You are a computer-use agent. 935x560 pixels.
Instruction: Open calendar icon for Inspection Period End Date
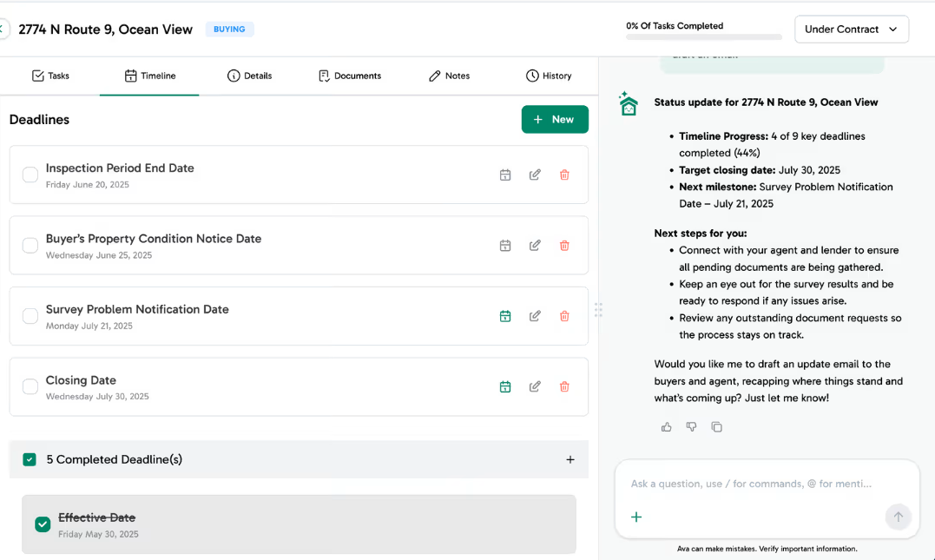(505, 175)
